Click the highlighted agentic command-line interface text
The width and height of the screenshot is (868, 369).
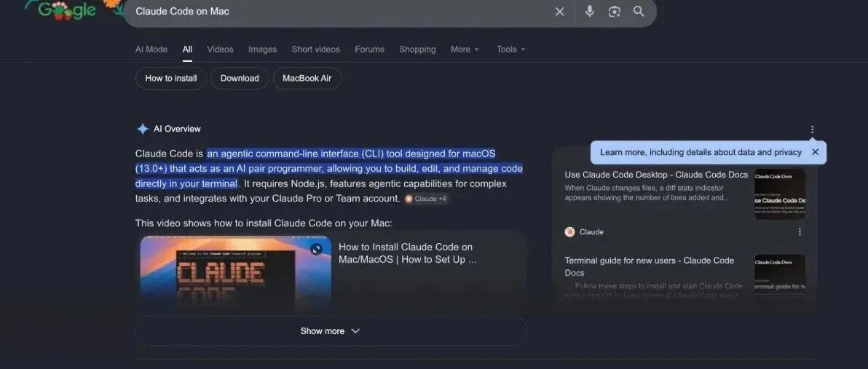click(x=329, y=168)
